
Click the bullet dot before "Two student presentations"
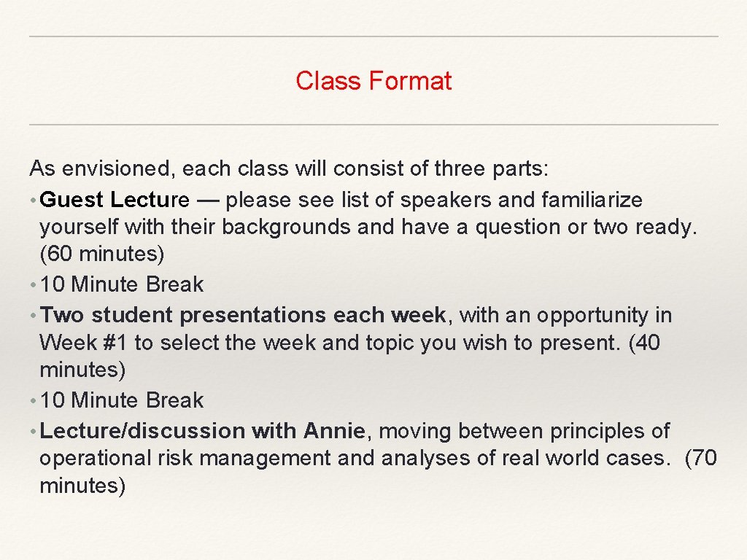tap(34, 316)
